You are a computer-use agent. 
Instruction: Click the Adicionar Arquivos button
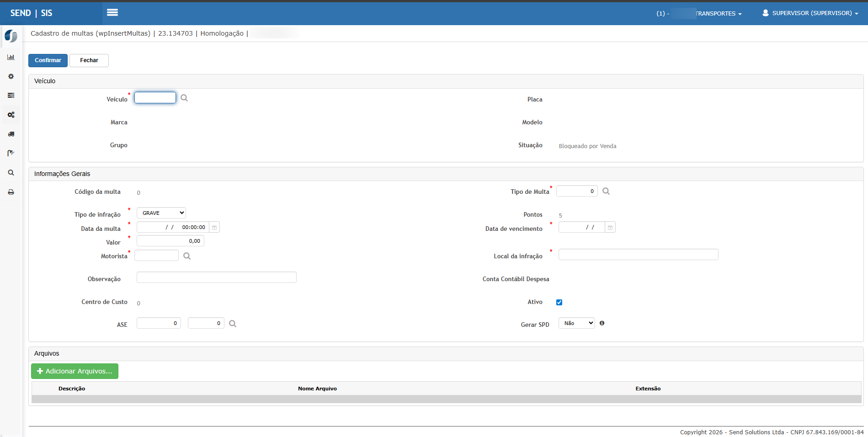pos(75,371)
